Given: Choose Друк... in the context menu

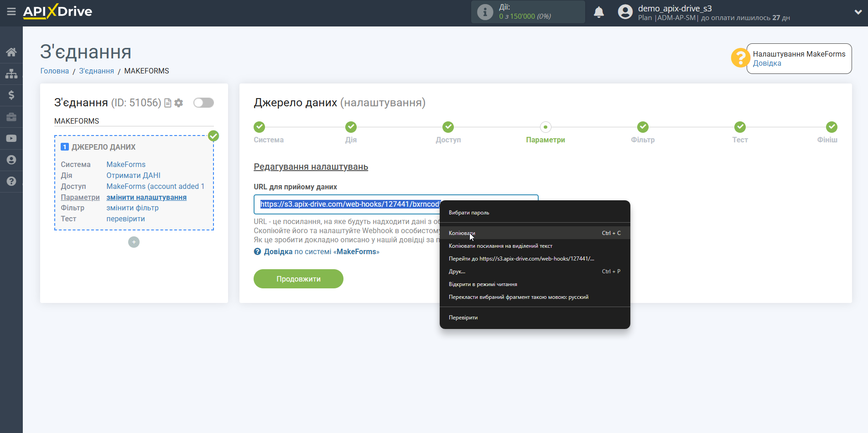Looking at the screenshot, I should (x=535, y=271).
